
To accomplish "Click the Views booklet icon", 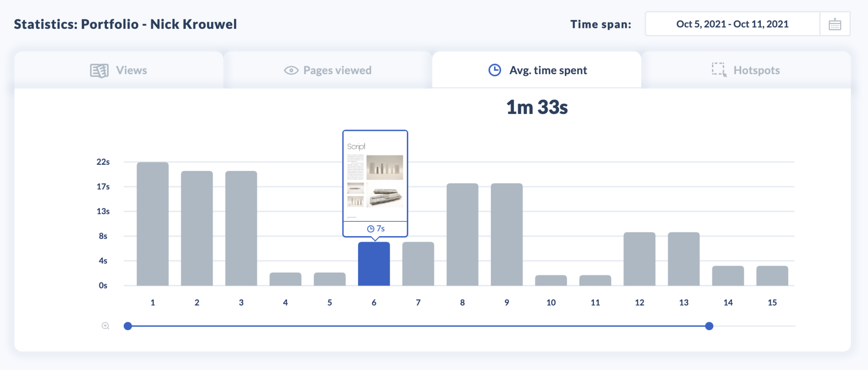I will click(99, 70).
